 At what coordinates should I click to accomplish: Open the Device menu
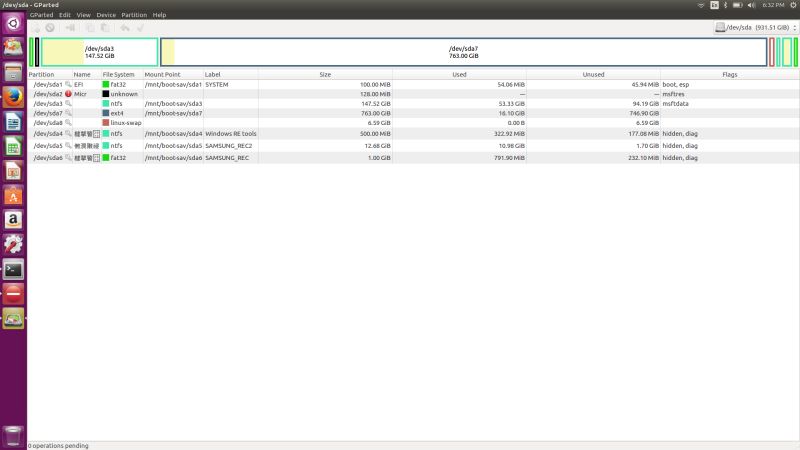click(x=106, y=15)
